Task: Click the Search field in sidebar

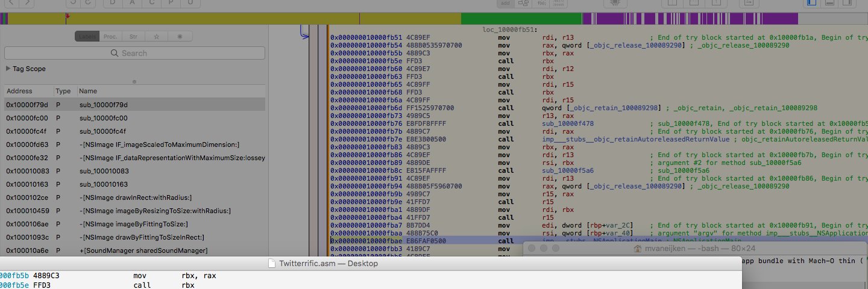Action: (x=134, y=53)
